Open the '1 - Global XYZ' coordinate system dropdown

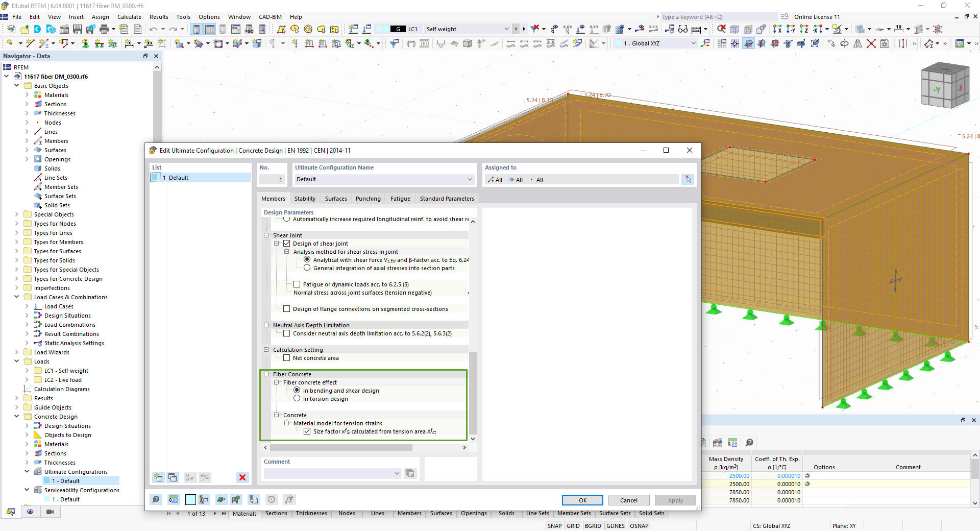694,43
